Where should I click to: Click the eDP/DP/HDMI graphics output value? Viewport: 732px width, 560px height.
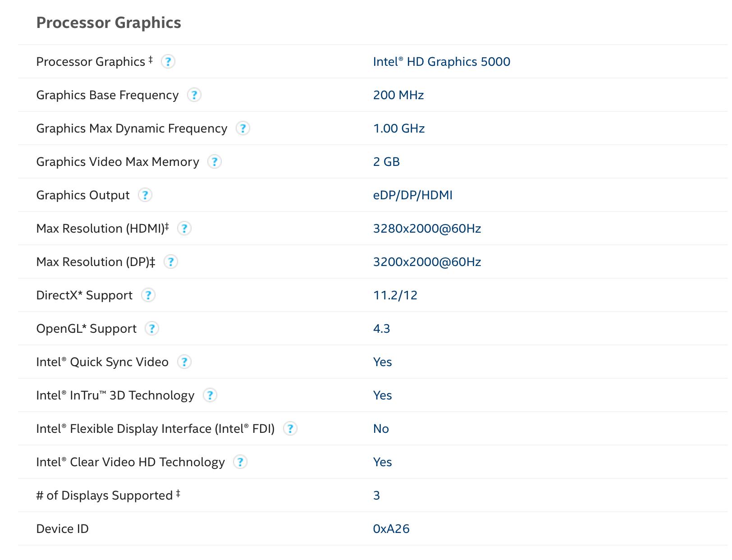[412, 195]
